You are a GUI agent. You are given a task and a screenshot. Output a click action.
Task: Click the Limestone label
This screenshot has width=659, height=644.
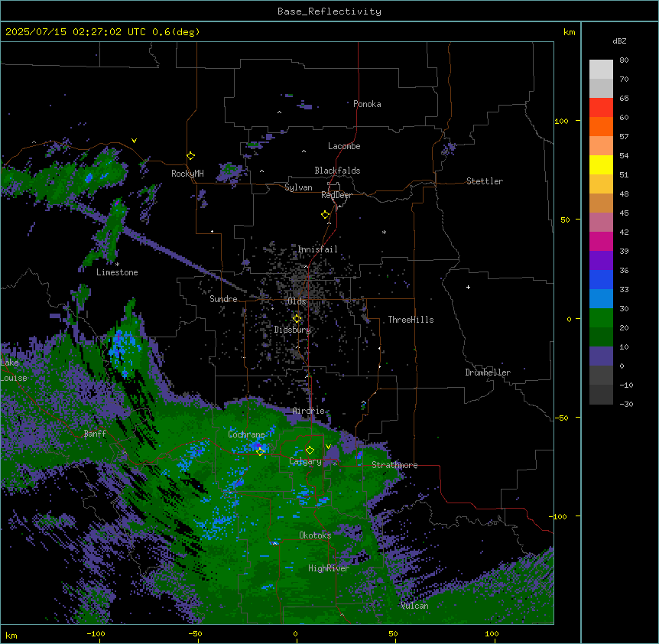tap(117, 272)
